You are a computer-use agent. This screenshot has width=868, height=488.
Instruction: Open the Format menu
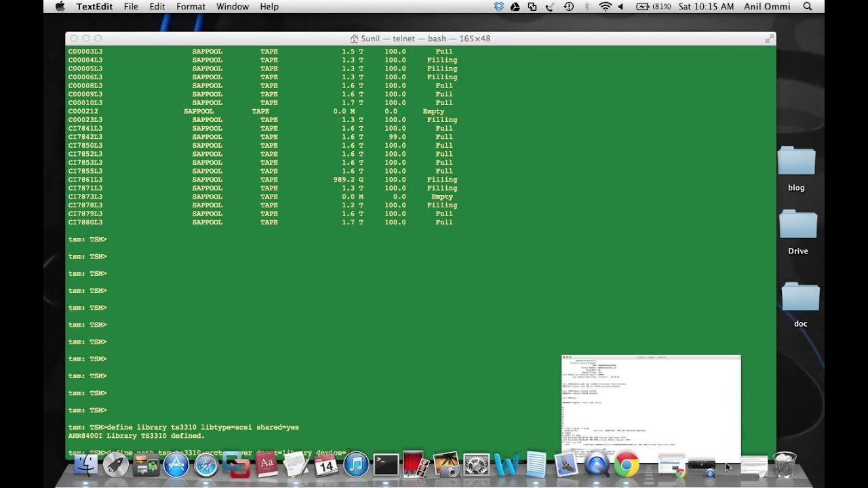tap(191, 6)
